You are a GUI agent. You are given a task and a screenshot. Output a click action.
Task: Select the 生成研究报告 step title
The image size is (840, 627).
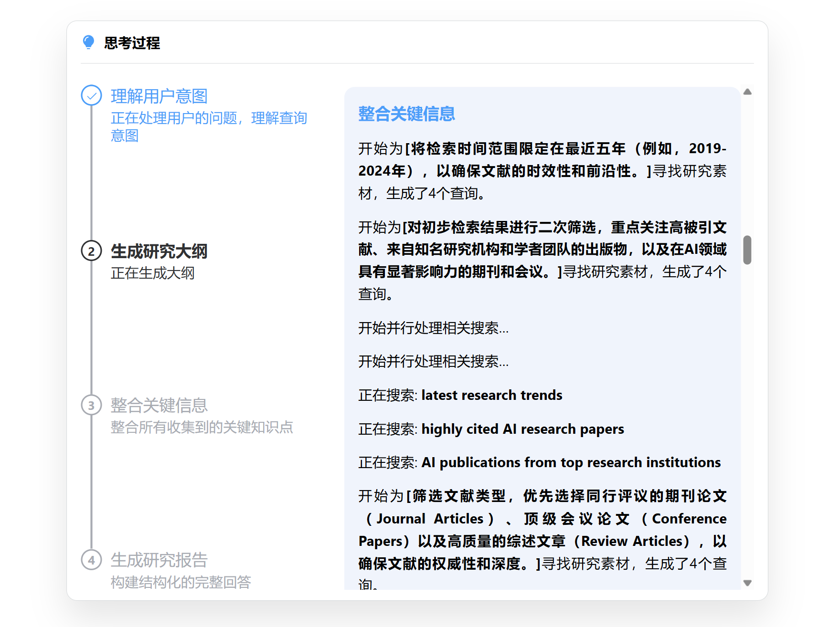click(x=159, y=560)
